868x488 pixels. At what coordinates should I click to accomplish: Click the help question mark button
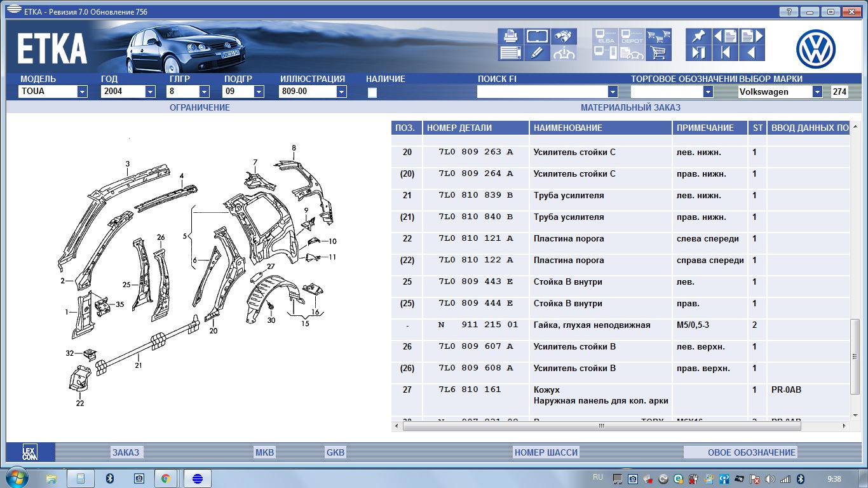coord(789,11)
